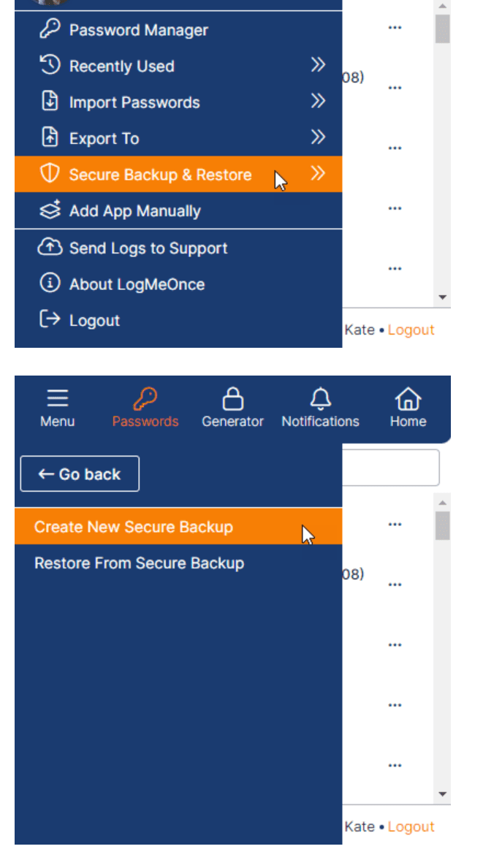Click the Export To file icon
Image resolution: width=483 pixels, height=868 pixels.
point(50,137)
